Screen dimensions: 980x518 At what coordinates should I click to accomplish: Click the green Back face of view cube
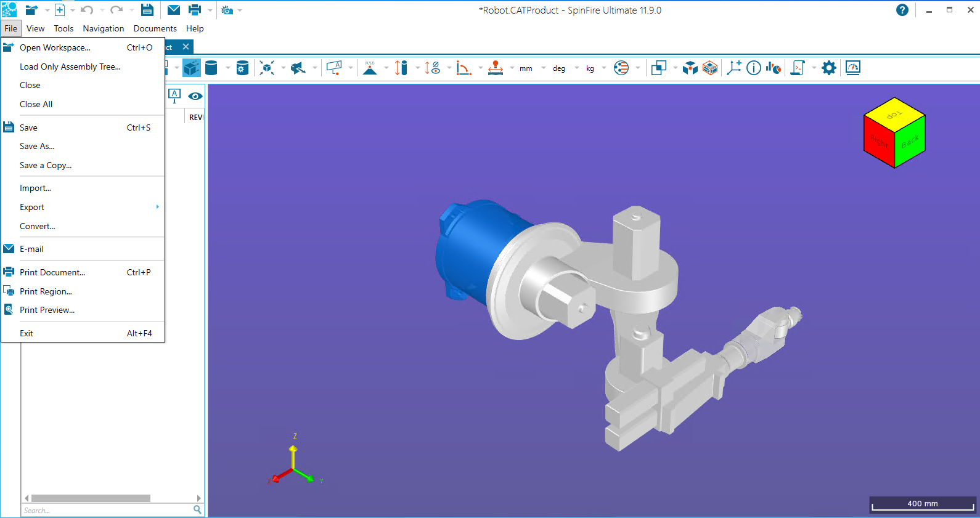(910, 142)
